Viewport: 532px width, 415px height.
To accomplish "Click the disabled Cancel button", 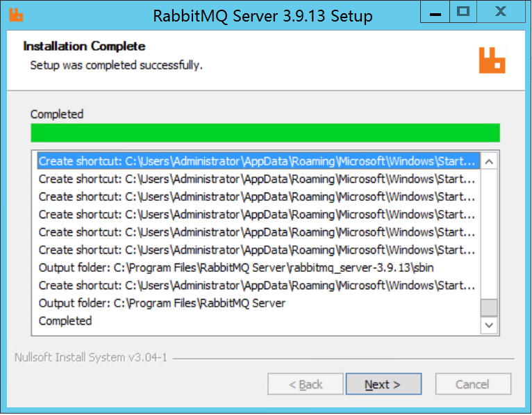I will (473, 384).
